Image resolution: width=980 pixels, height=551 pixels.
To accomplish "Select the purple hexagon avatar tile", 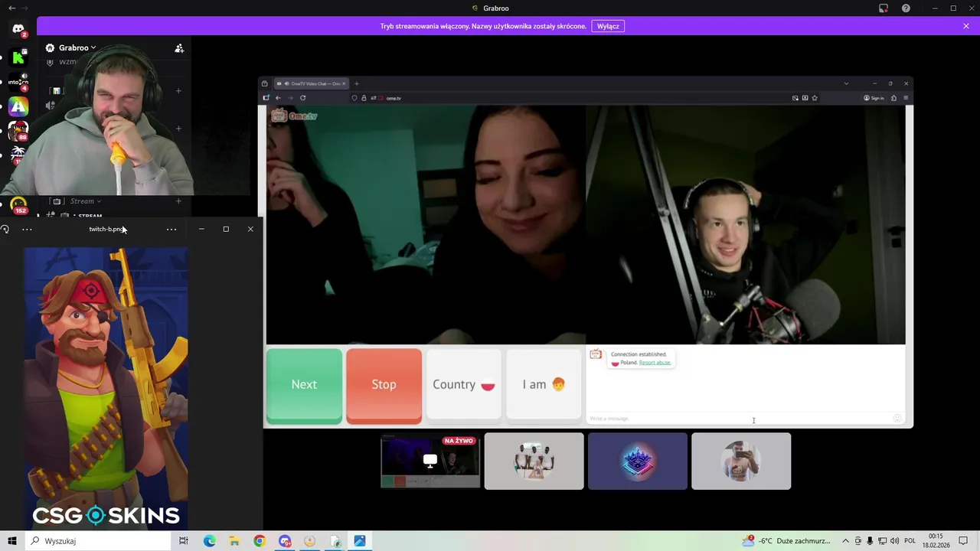I will 638,461.
